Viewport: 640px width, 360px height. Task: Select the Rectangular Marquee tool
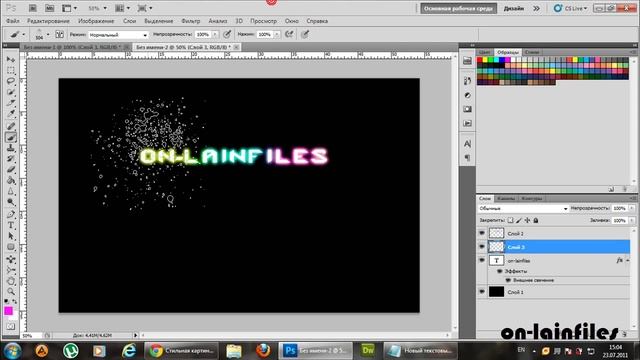[11, 70]
